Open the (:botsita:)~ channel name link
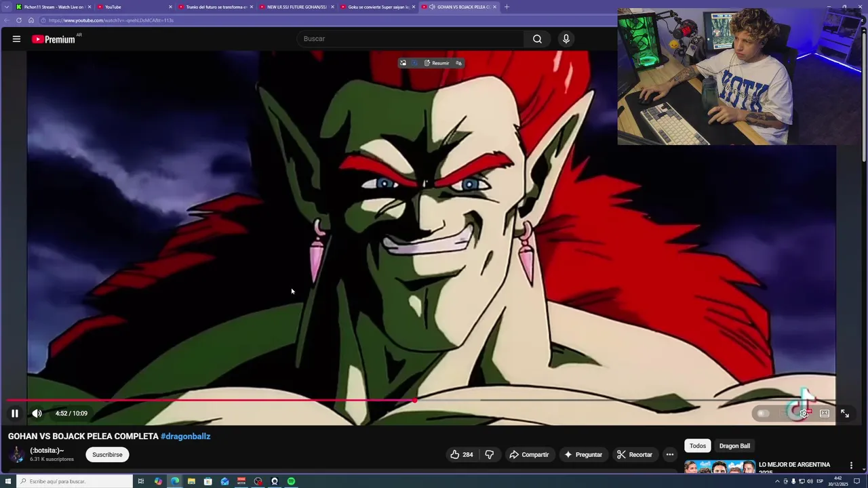868x488 pixels. click(x=47, y=451)
